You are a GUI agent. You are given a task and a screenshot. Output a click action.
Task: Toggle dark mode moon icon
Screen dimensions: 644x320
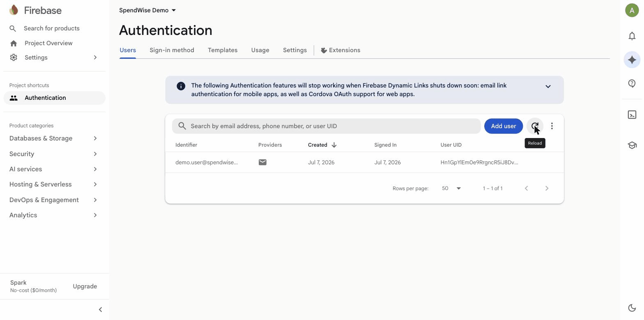click(632, 308)
